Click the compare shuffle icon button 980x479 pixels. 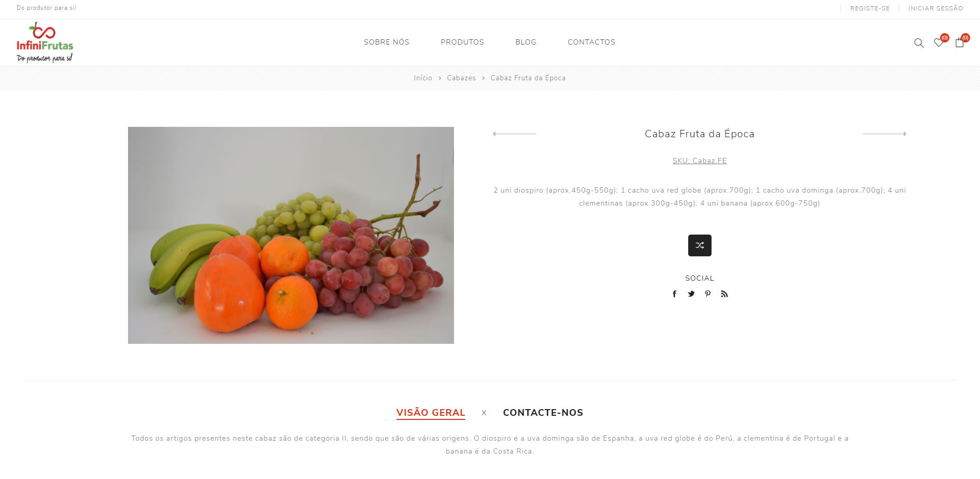click(x=700, y=245)
